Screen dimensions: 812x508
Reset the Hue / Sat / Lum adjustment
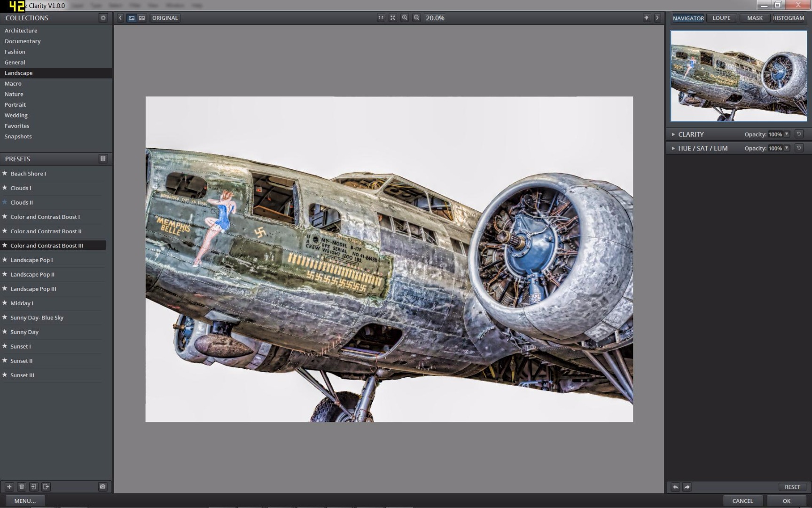coord(799,148)
